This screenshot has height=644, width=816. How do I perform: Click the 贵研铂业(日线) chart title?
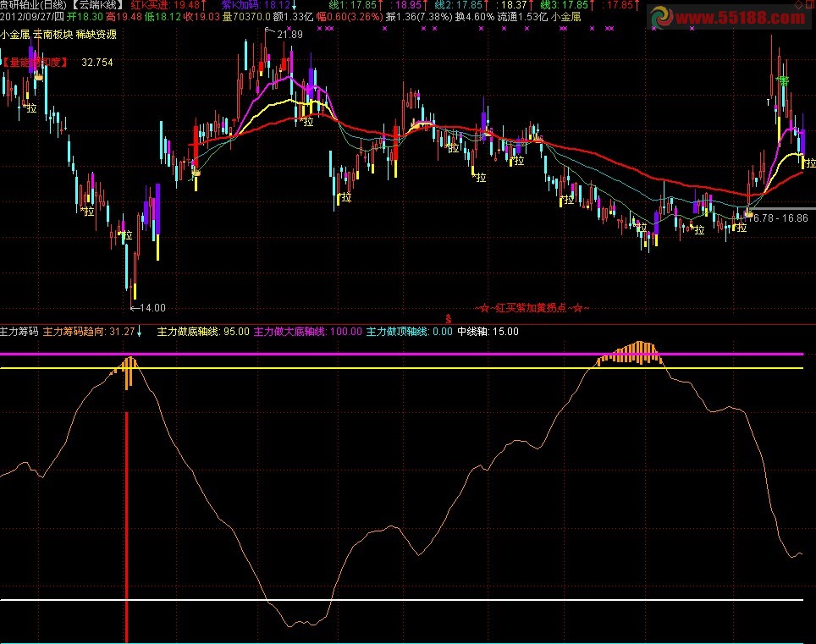[33, 5]
